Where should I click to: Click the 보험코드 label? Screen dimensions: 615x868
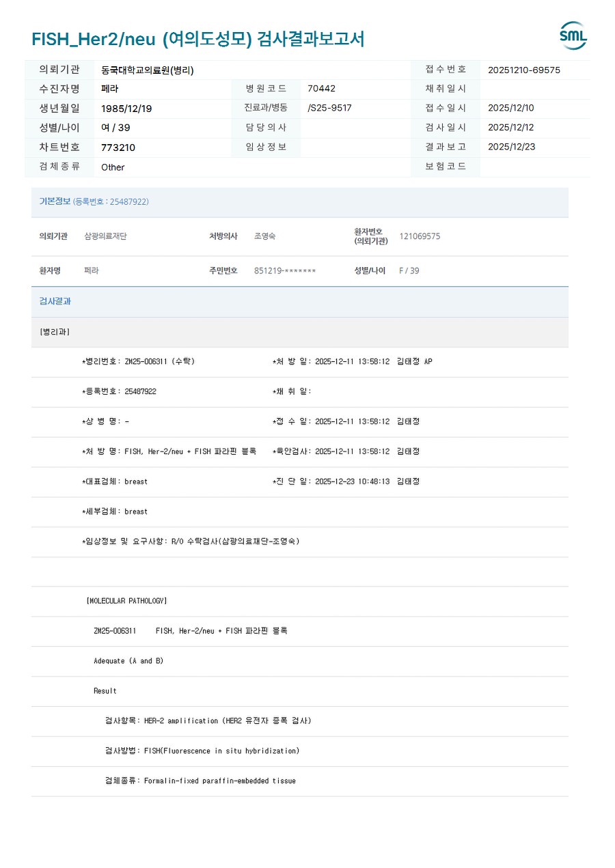pos(446,166)
